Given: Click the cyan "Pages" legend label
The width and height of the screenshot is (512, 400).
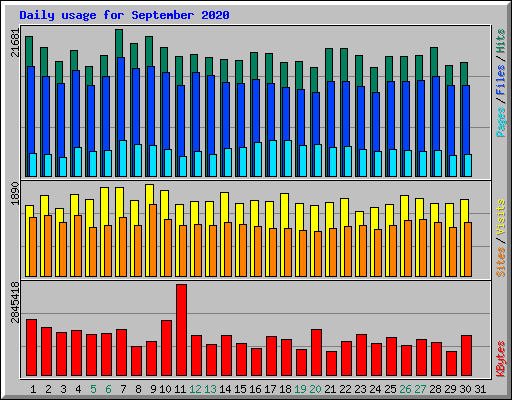Looking at the screenshot, I should pos(501,122).
